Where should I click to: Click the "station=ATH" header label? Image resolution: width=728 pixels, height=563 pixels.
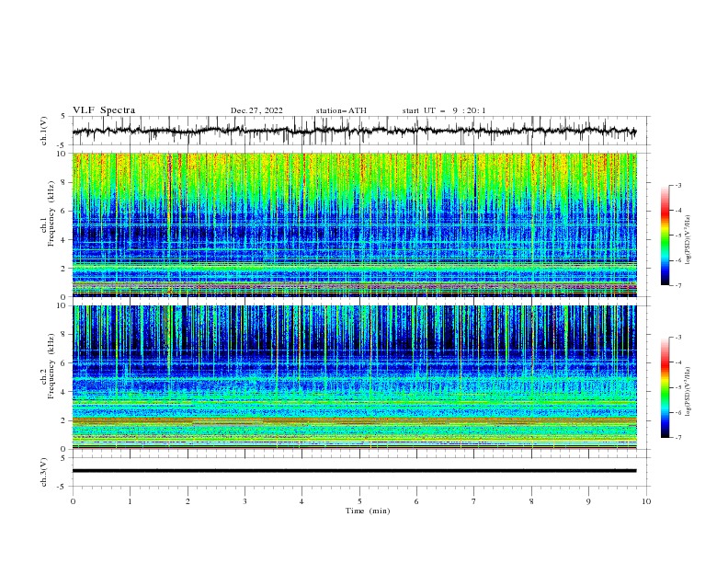pos(341,110)
